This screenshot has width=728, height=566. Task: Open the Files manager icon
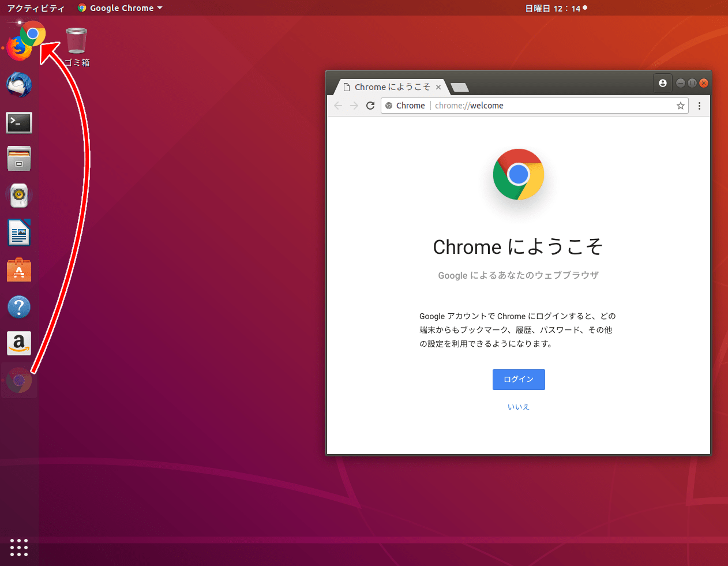point(19,159)
